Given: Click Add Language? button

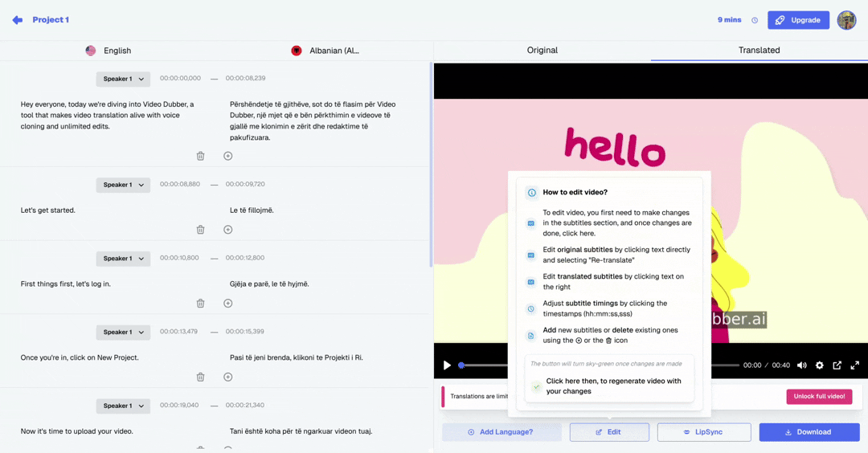Looking at the screenshot, I should coord(502,432).
